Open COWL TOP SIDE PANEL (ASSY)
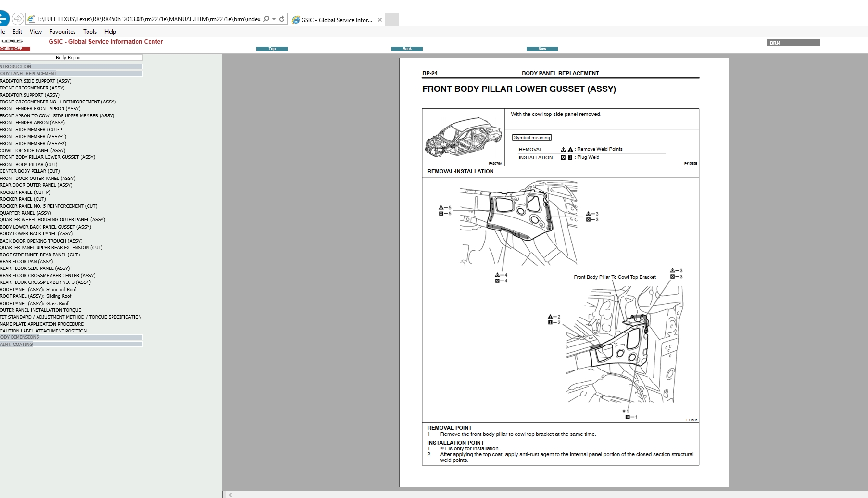The height and width of the screenshot is (498, 868). 33,151
